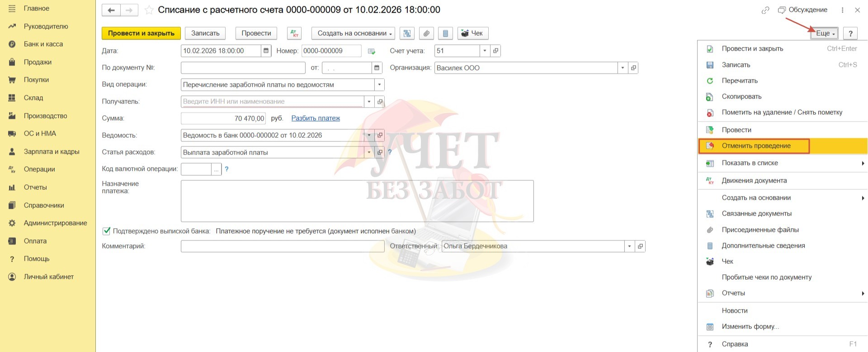Open Получатель selection form icon
Image resolution: width=868 pixels, height=352 pixels.
point(380,102)
